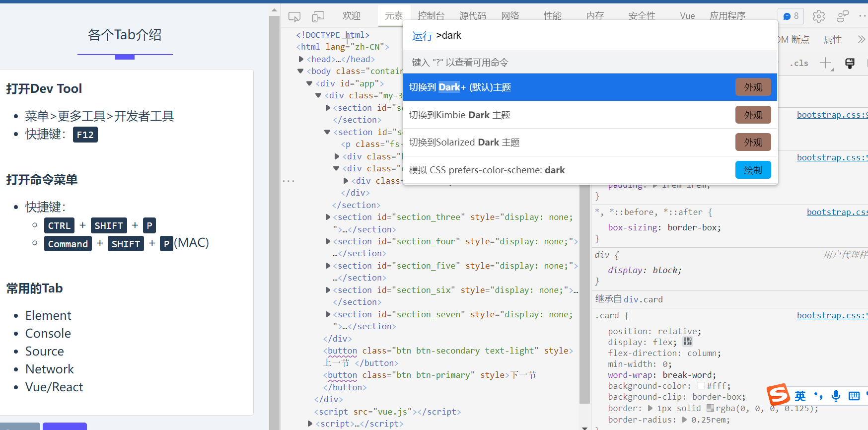The width and height of the screenshot is (868, 430).
Task: Click the #fff background-color swatch
Action: [701, 386]
